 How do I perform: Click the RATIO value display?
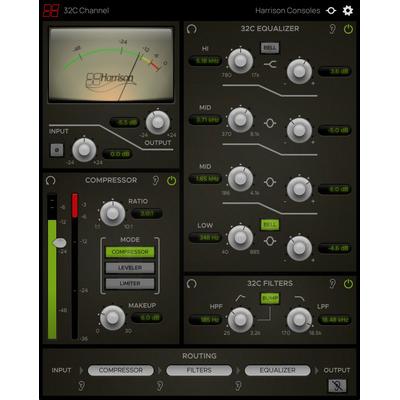tap(147, 213)
